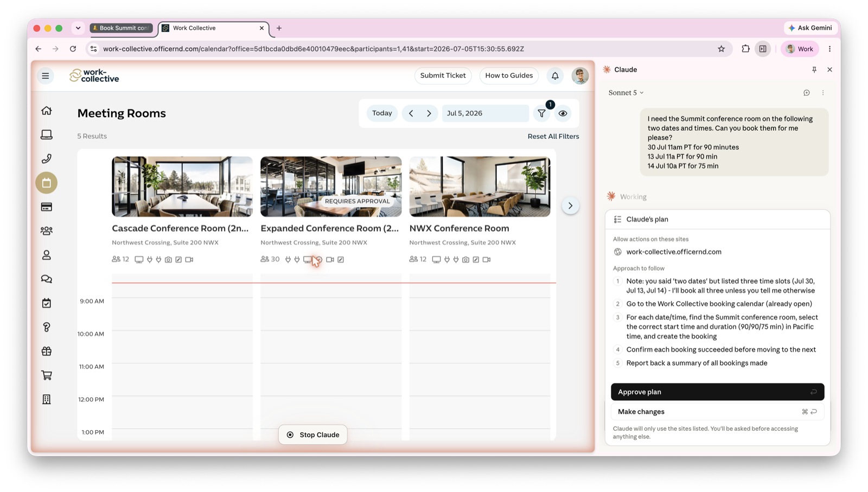Toggle the eye visibility icon in calendar toolbar
868x492 pixels.
(563, 113)
